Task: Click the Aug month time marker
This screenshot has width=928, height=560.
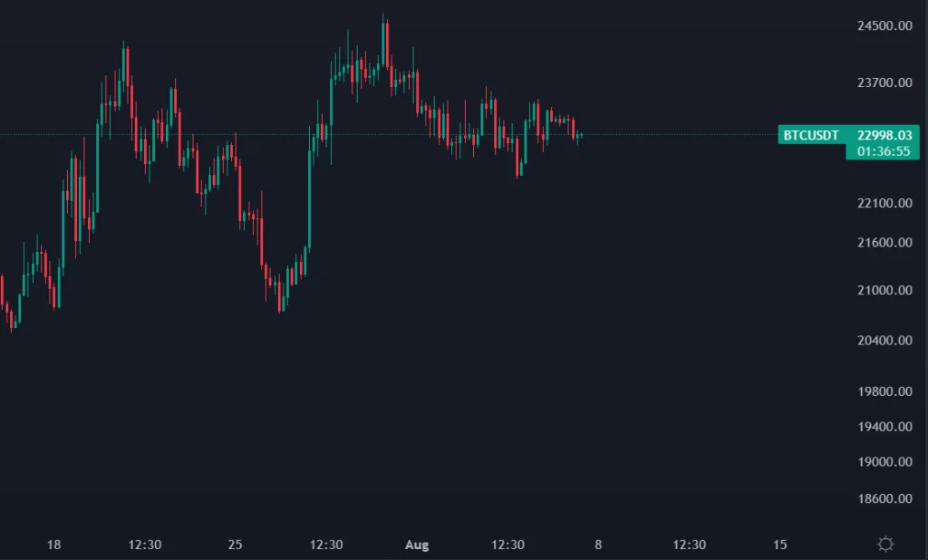Action: click(x=417, y=545)
